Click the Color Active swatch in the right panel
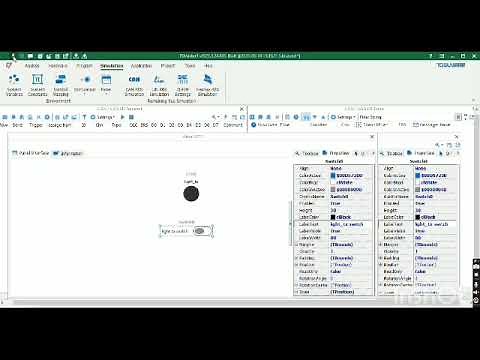This screenshot has width=480, height=360. coord(418,176)
